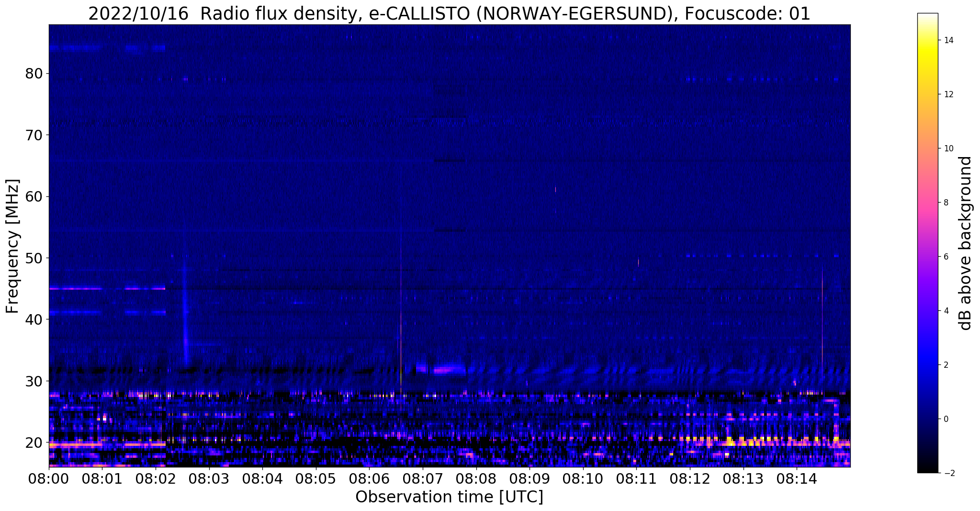Screen dimensions: 980x511
Task: Click the 08:00 time tick label
Action: pos(49,478)
